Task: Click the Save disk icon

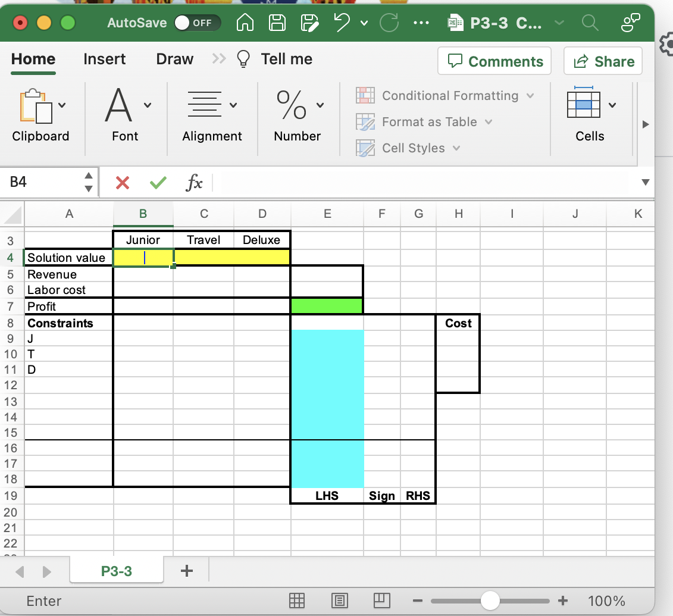Action: [x=277, y=23]
